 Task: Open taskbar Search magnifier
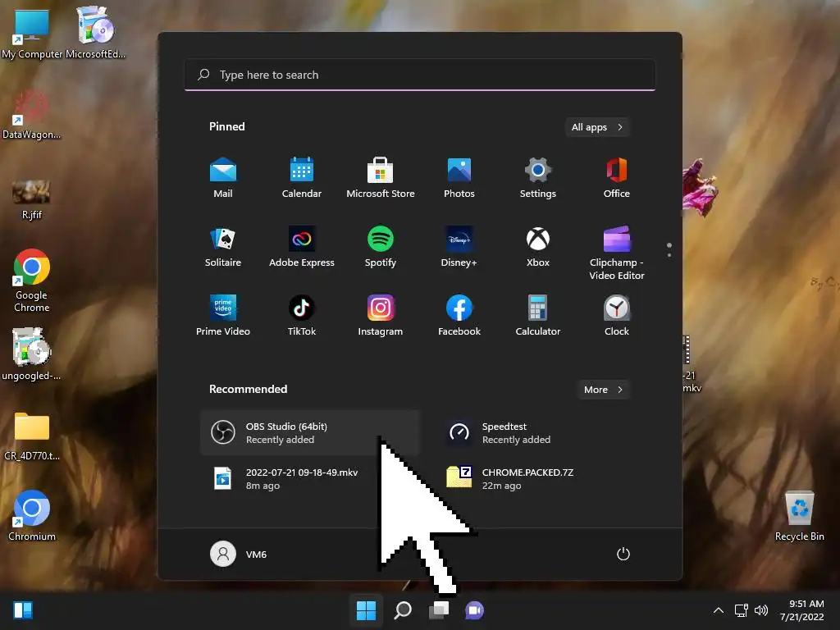[x=403, y=610]
